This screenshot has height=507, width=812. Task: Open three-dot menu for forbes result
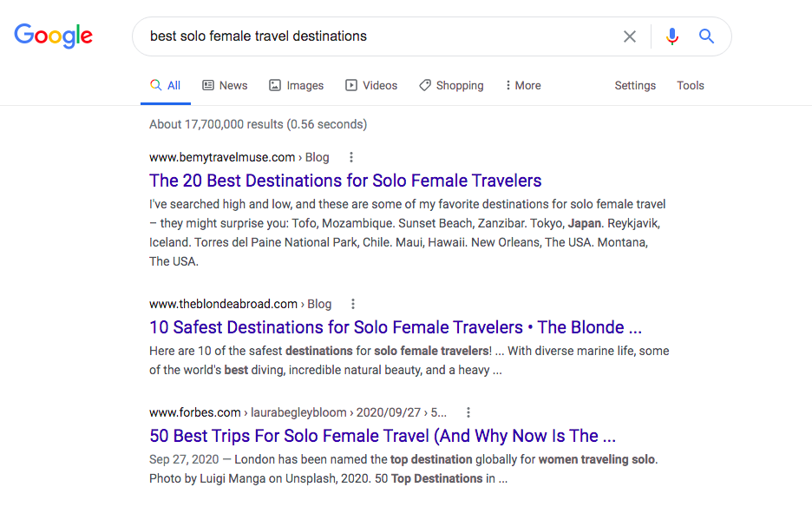click(468, 412)
